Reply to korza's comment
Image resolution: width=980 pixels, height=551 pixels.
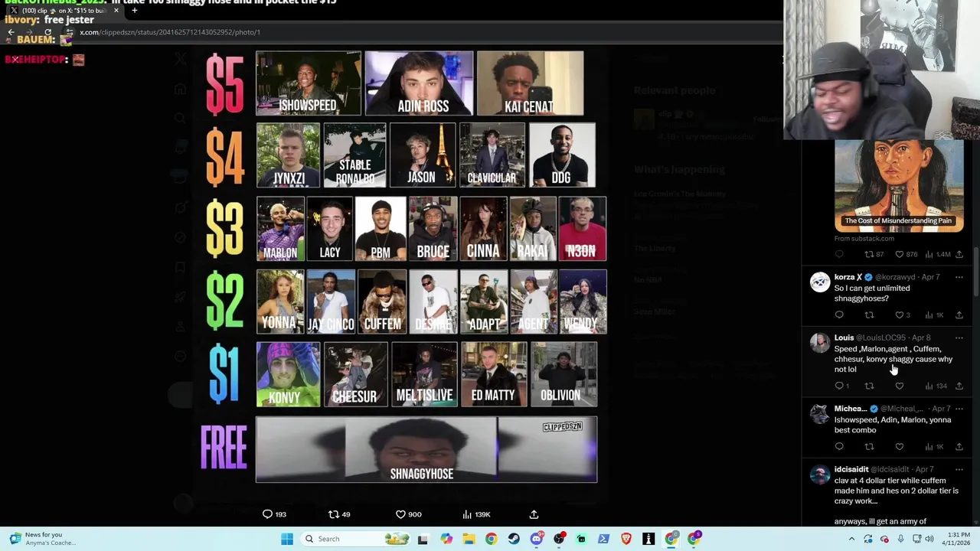pos(839,315)
